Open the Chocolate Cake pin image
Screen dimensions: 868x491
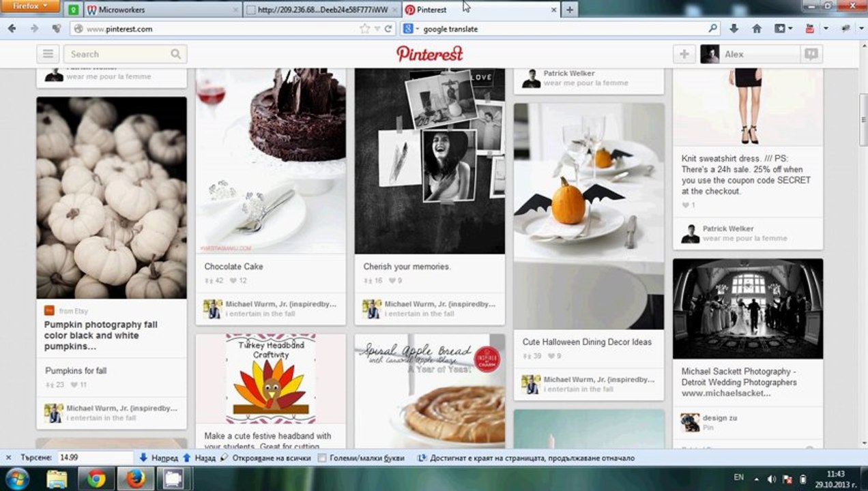point(271,161)
